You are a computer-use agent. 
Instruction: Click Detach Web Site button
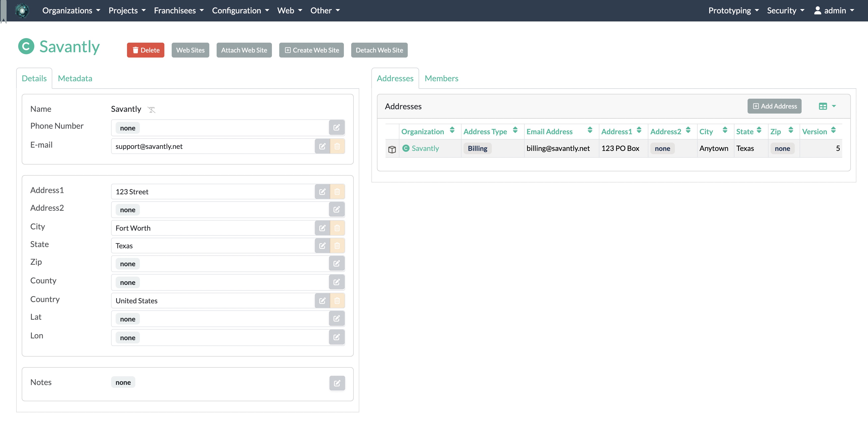pos(379,50)
